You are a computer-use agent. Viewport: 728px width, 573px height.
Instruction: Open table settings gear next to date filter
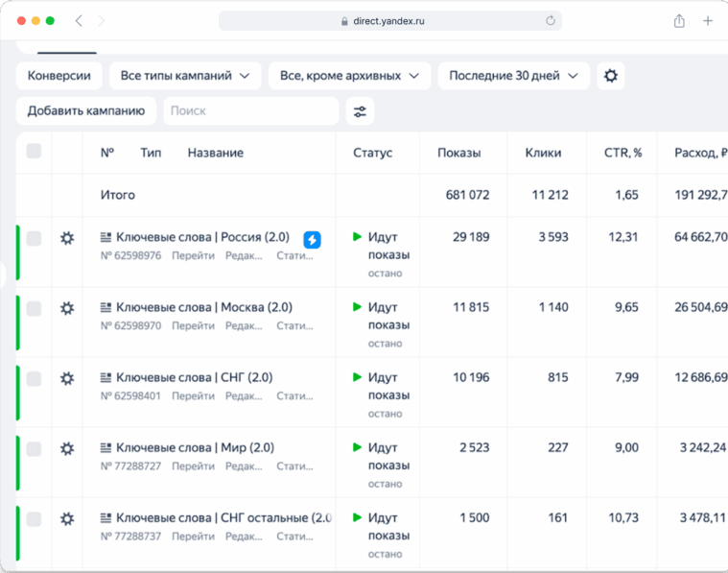tap(611, 76)
